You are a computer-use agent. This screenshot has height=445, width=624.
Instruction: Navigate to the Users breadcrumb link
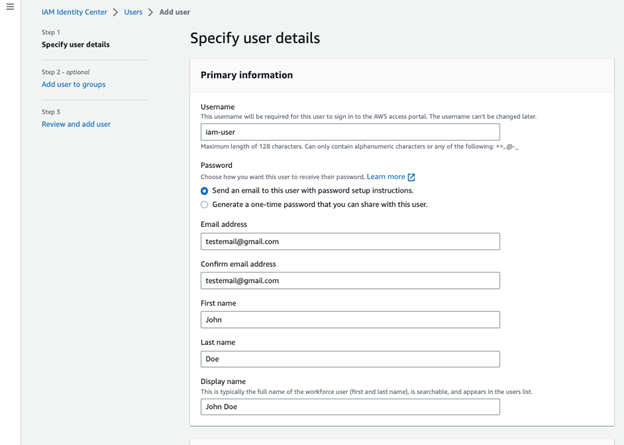click(x=133, y=12)
